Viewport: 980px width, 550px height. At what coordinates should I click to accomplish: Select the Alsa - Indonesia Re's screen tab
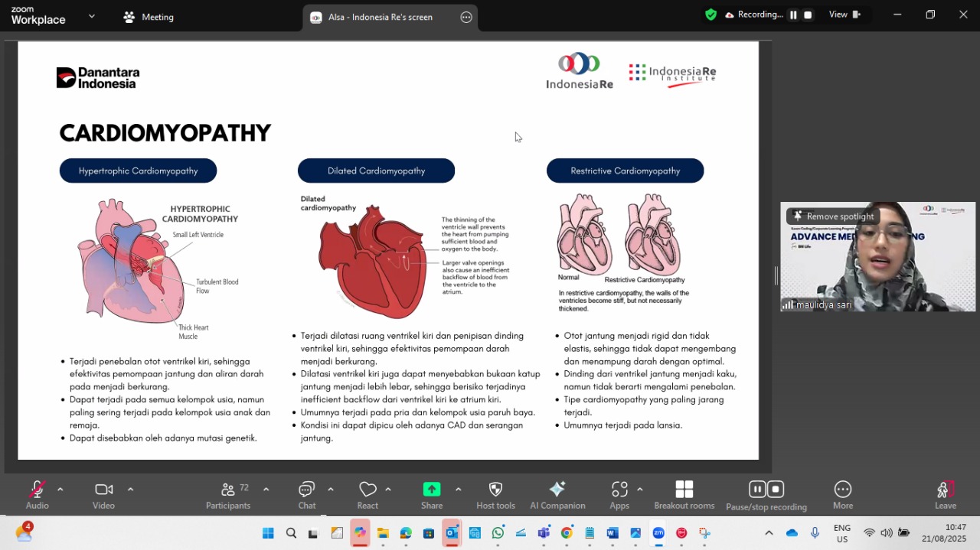(x=380, y=17)
